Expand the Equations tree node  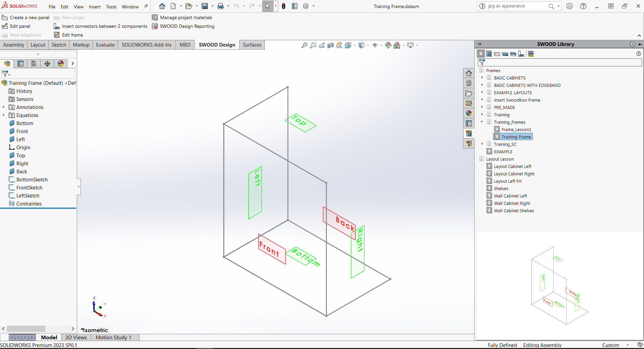[4, 115]
